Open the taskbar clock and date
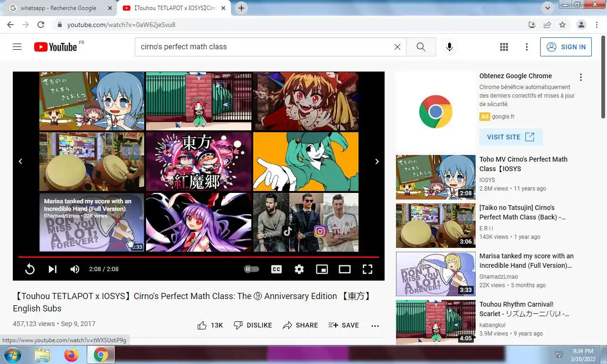This screenshot has height=364, width=607. pyautogui.click(x=583, y=355)
